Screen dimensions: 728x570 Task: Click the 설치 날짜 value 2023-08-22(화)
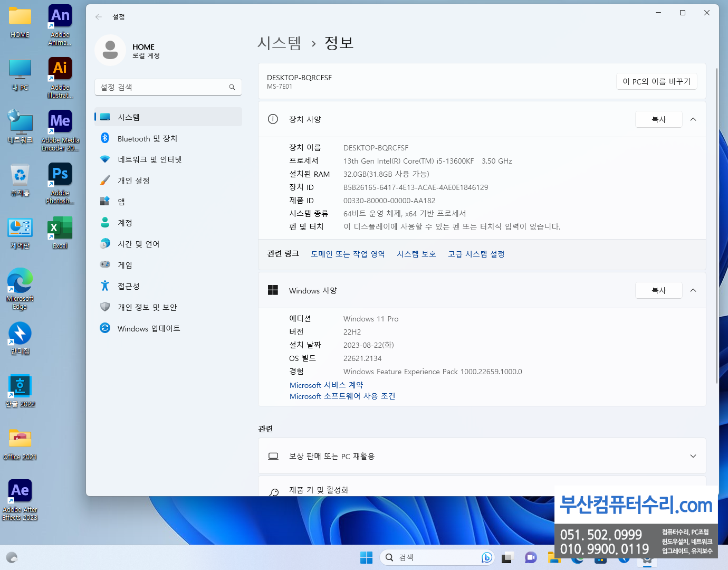point(369,345)
